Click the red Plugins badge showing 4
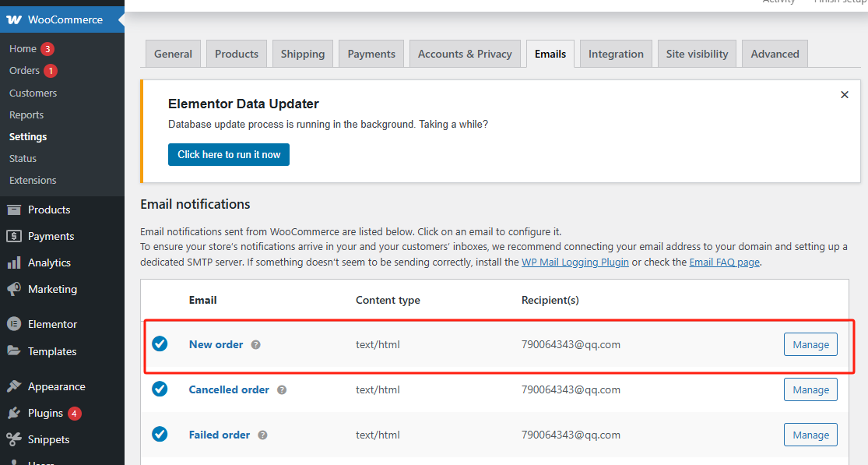Screen dimensions: 868x465 (74, 414)
